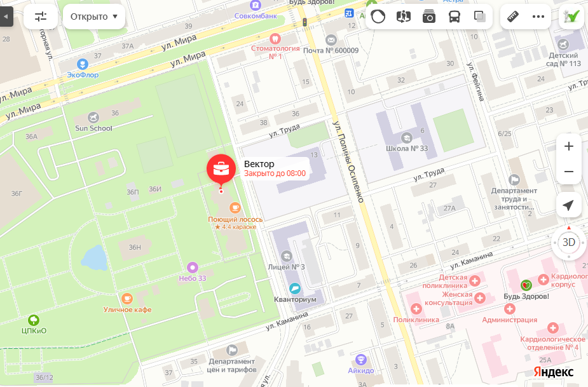588x387 pixels.
Task: Toggle the traffic layer circle icon
Action: (378, 17)
